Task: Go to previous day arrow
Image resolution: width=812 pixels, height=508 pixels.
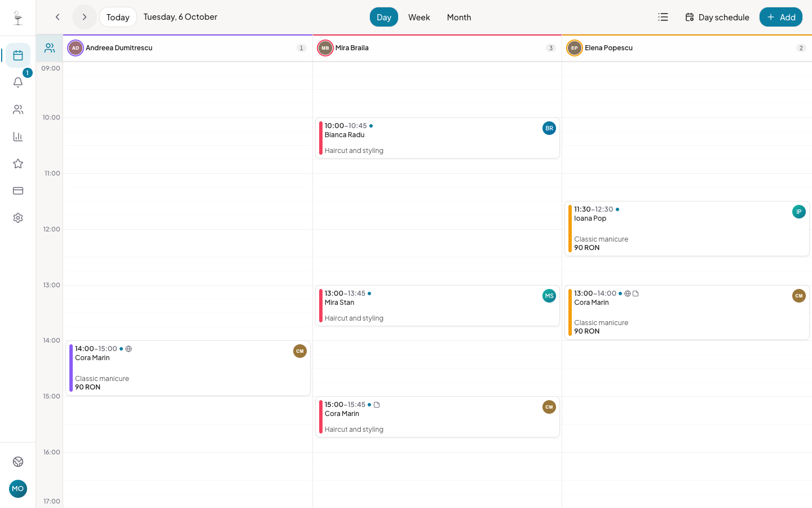Action: click(x=58, y=17)
